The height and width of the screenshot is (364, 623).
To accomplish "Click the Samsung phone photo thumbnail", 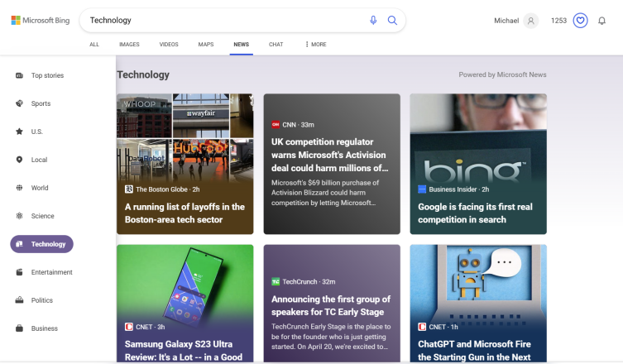I will coord(185,282).
